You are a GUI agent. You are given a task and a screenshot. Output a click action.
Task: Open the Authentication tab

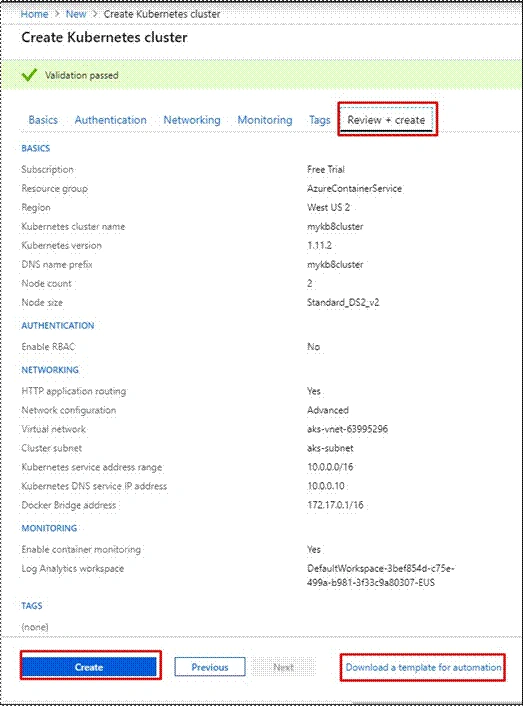[x=111, y=120]
